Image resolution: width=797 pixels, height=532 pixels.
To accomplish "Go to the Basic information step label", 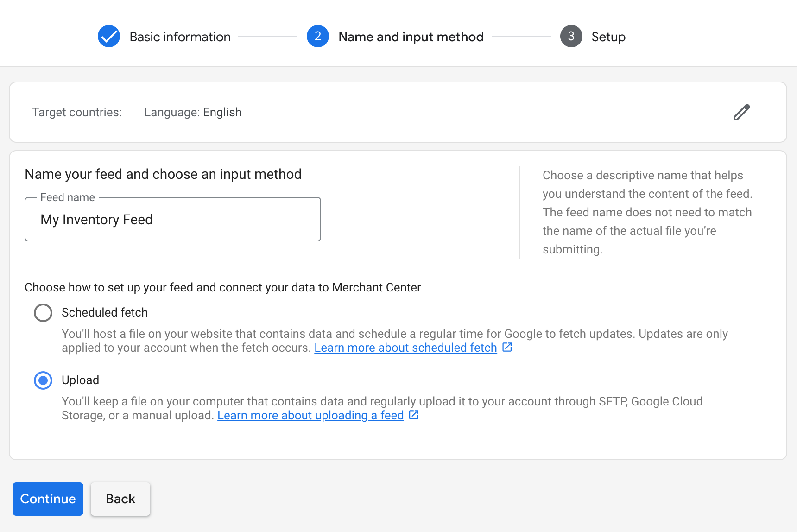I will pyautogui.click(x=180, y=37).
